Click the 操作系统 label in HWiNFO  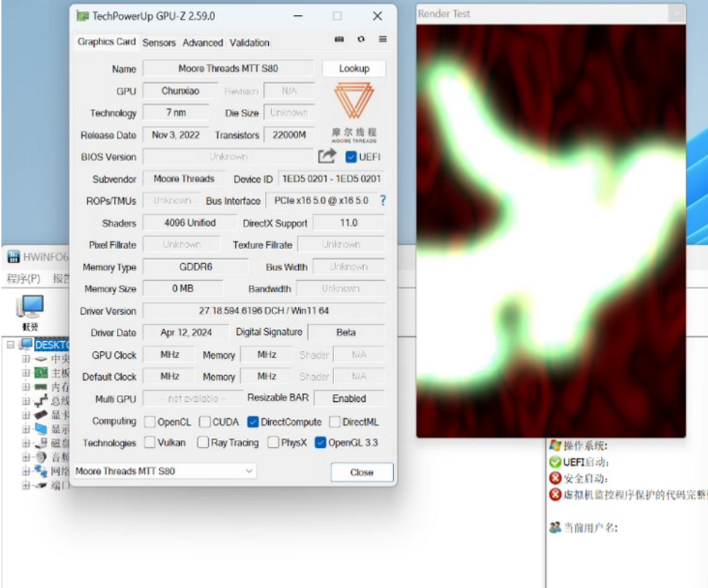(586, 446)
